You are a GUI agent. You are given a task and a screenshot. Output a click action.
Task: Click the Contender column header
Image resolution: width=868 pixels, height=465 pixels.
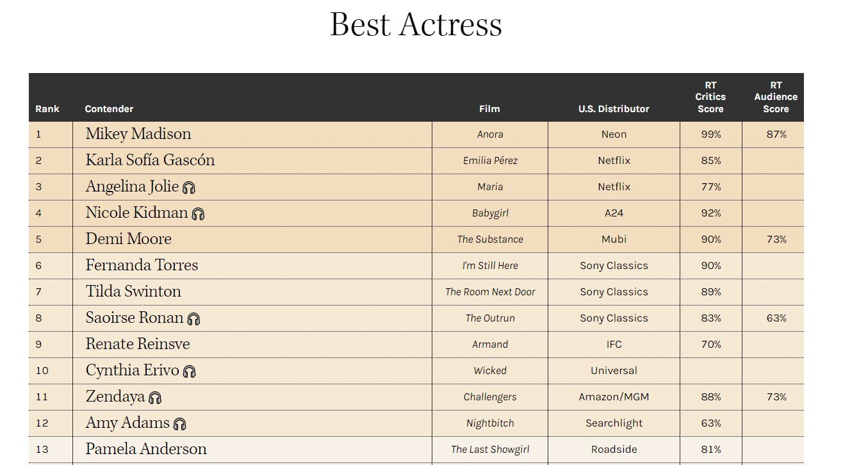[x=109, y=109]
